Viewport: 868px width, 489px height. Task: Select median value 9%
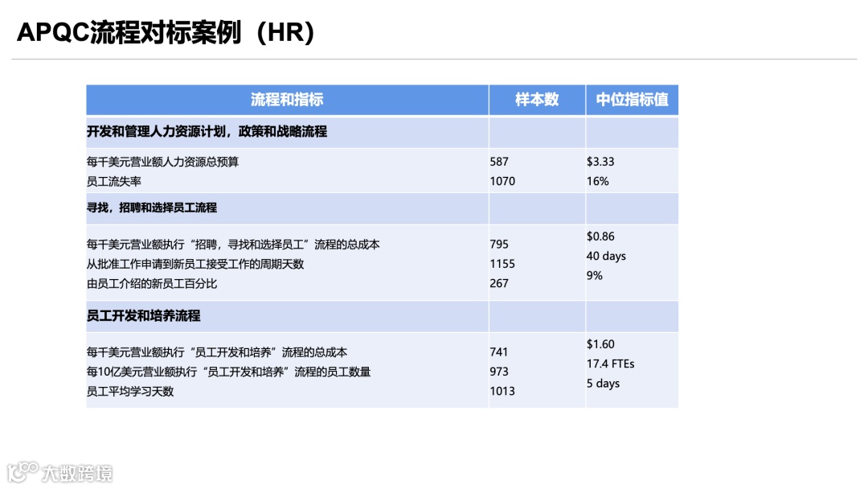[595, 275]
